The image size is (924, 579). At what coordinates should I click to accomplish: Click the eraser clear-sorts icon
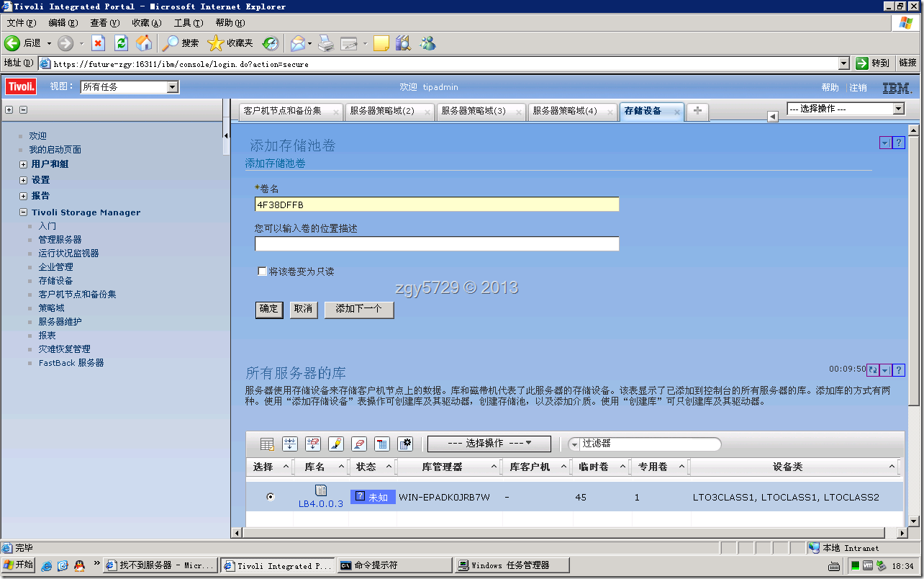click(359, 444)
